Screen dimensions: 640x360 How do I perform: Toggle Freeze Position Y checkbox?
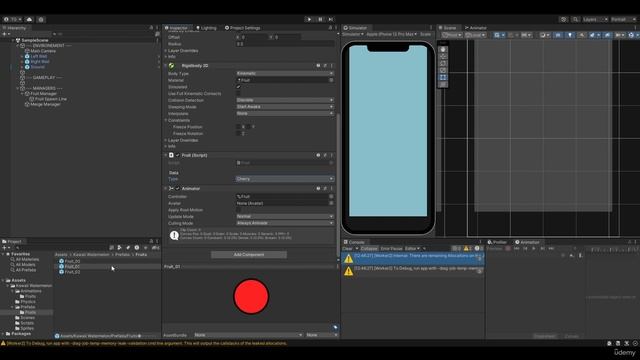pos(248,127)
